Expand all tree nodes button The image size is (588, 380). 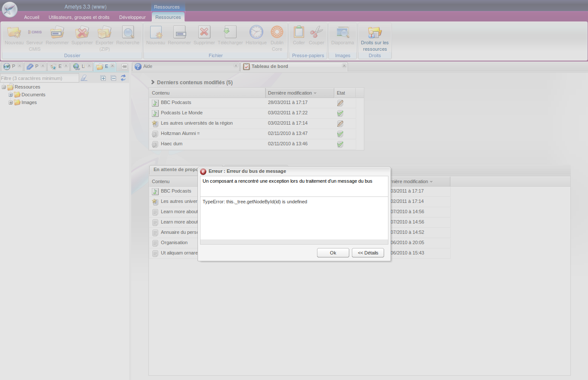pyautogui.click(x=103, y=78)
